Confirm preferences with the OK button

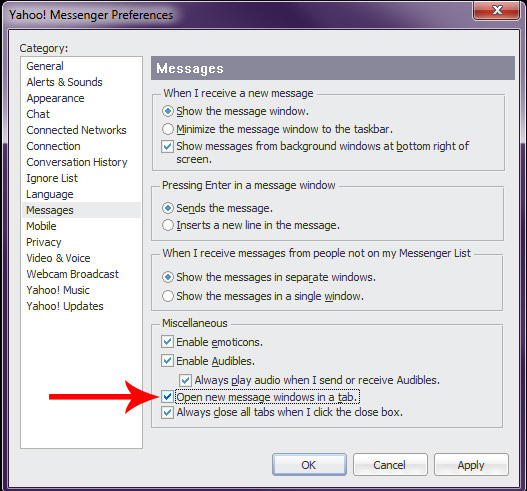pyautogui.click(x=309, y=465)
